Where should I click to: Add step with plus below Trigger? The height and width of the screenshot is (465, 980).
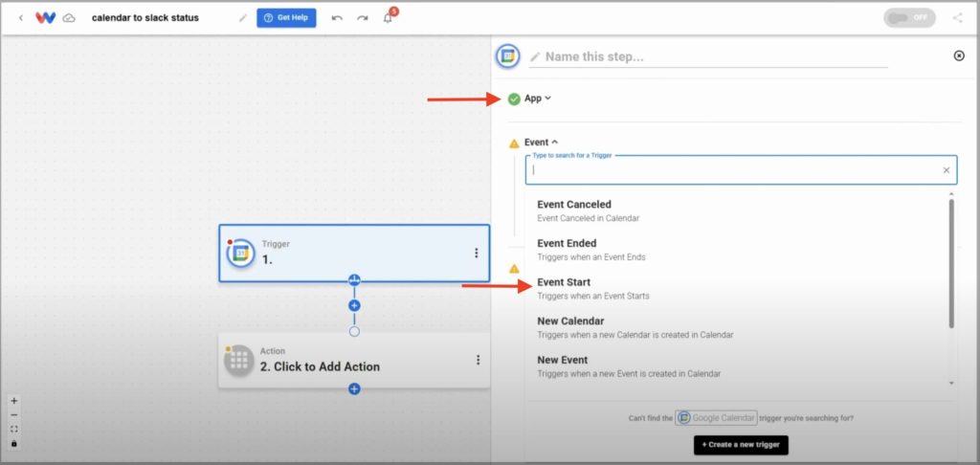(354, 305)
